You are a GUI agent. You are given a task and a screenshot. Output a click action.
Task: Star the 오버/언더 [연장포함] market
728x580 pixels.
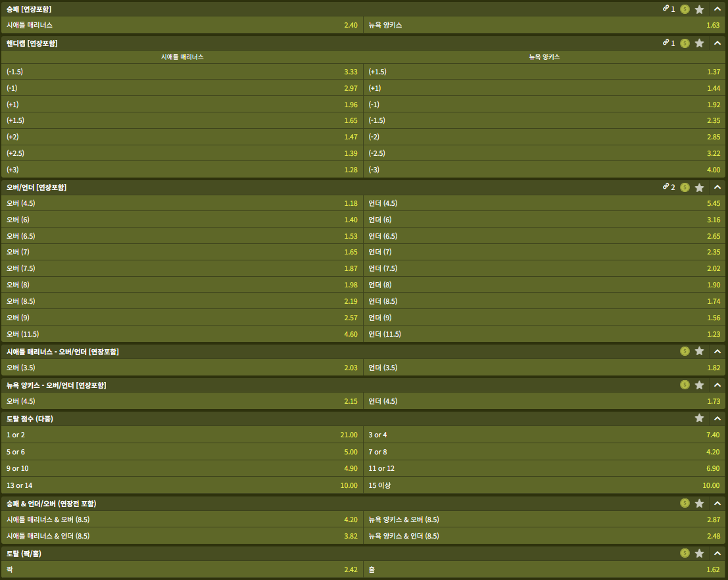pyautogui.click(x=699, y=187)
